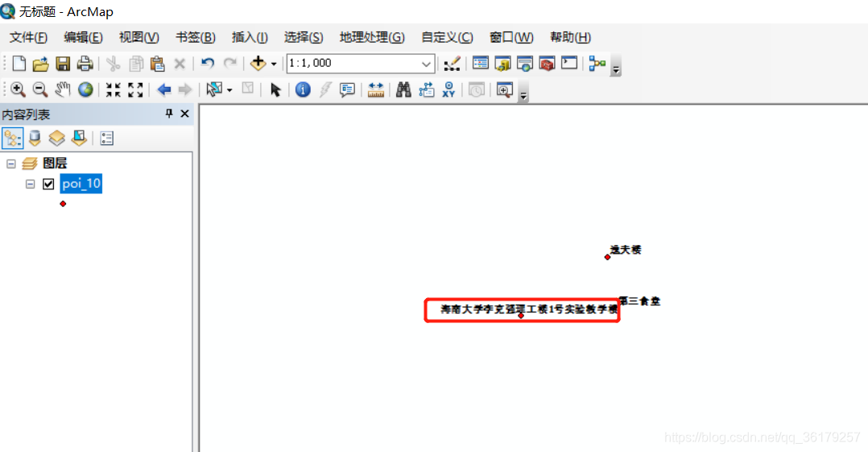The width and height of the screenshot is (868, 452).
Task: Click the Add Data button
Action: pos(258,64)
